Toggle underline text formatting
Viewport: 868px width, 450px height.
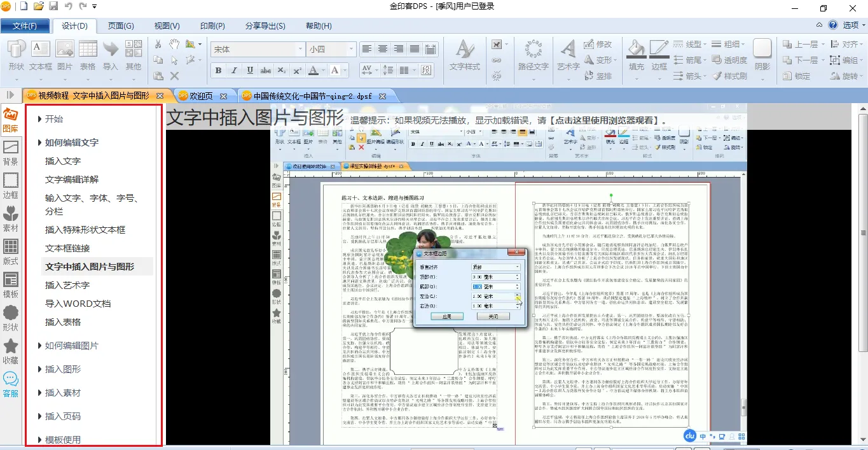coord(250,71)
